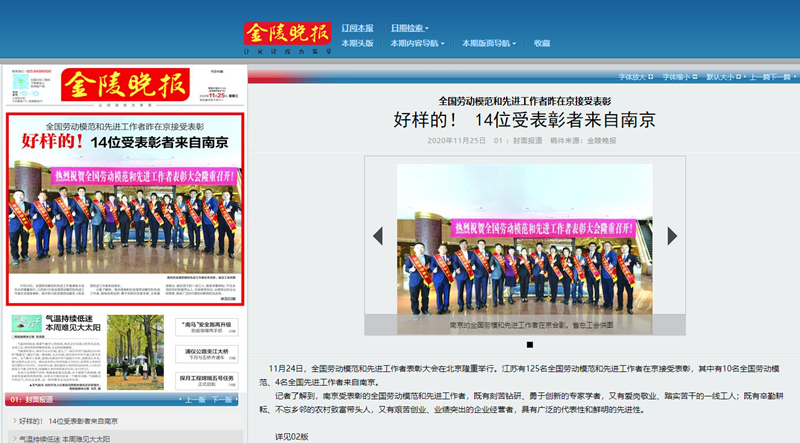Click the ginkgo tree photo on page preview
The height and width of the screenshot is (443, 800).
[x=135, y=352]
